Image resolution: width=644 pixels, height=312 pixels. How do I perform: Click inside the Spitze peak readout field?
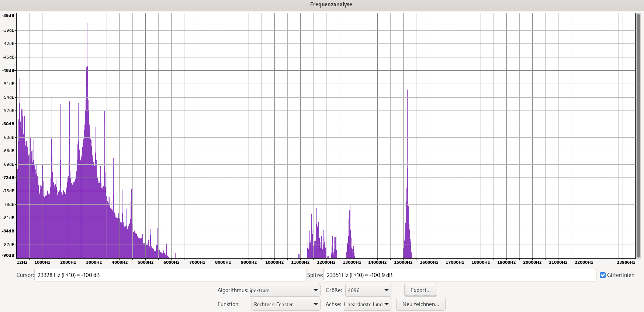(x=459, y=275)
